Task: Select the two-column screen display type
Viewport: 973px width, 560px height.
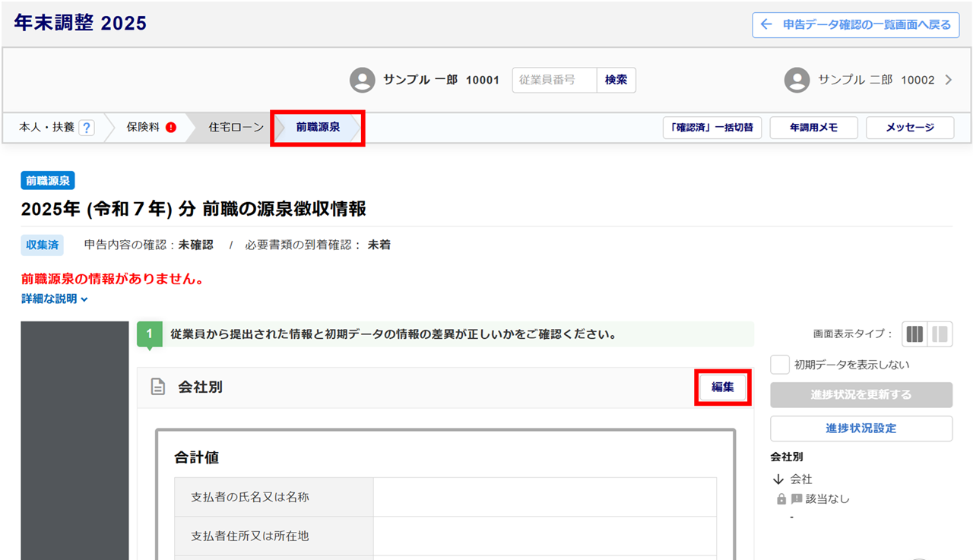Action: tap(940, 334)
